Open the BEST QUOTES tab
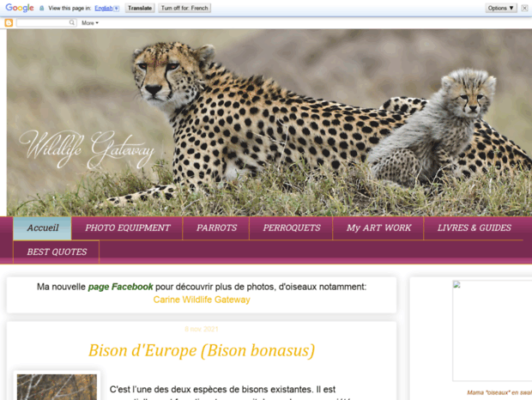Screen dimensions: 532x400 coord(57,252)
